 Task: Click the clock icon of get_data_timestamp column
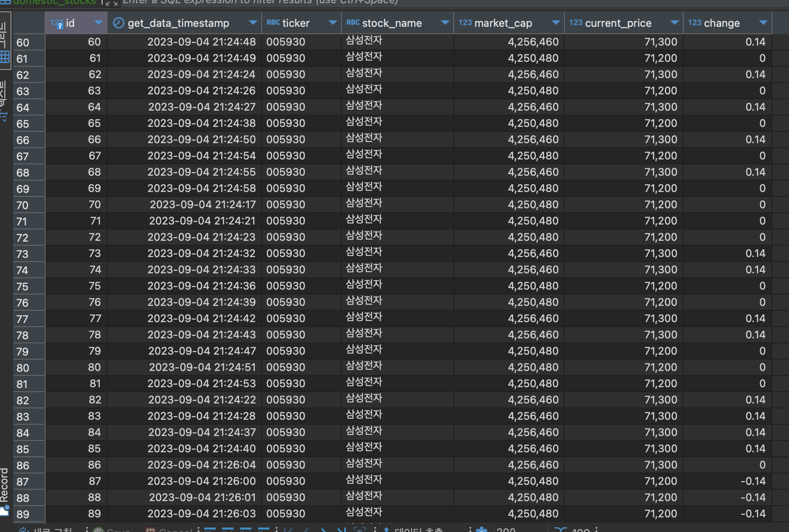coord(118,23)
